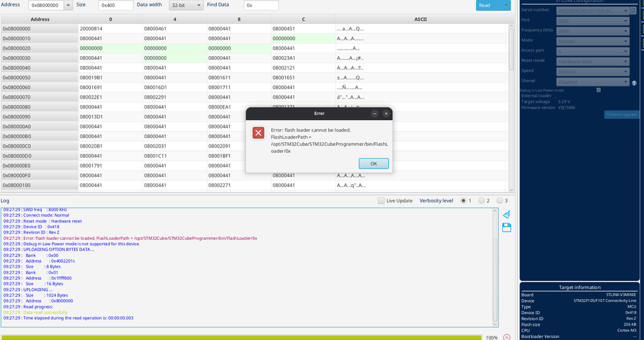Select cell 08001C11
Viewport: 644px width, 340px height.
click(x=175, y=156)
